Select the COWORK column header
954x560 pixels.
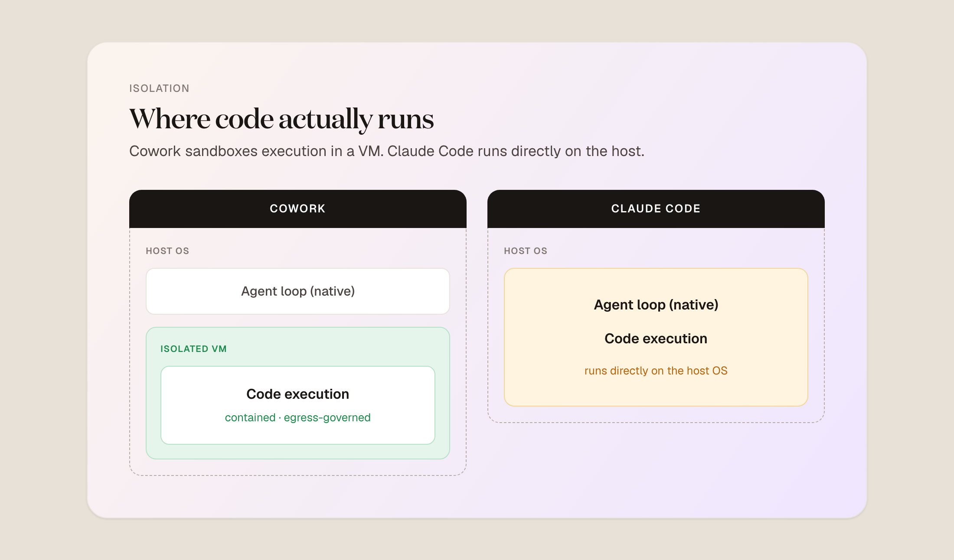[298, 209]
